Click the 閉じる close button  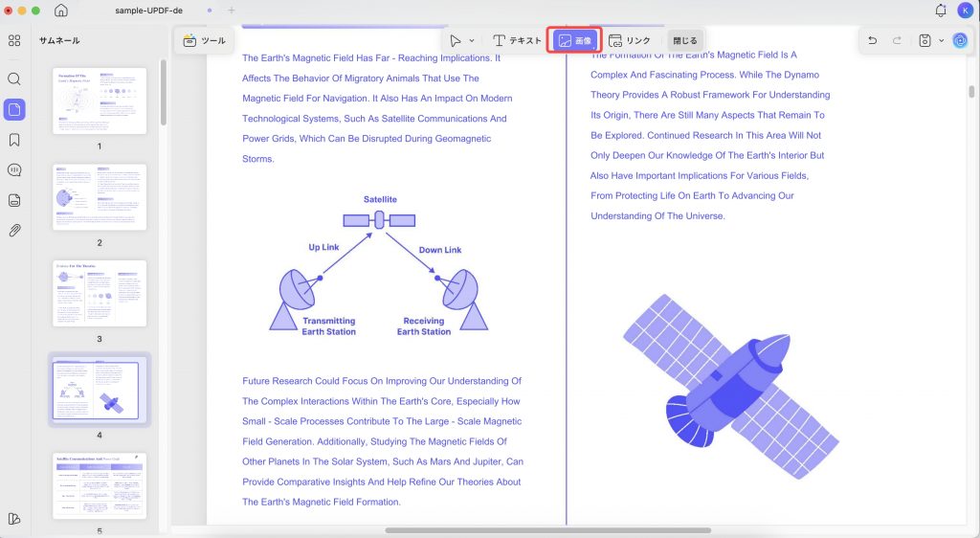pos(685,40)
